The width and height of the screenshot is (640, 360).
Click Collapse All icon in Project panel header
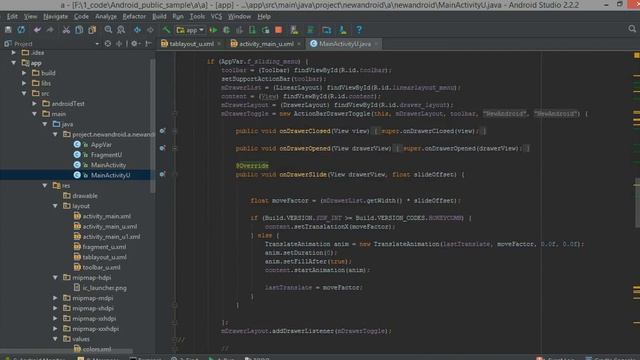[x=119, y=44]
